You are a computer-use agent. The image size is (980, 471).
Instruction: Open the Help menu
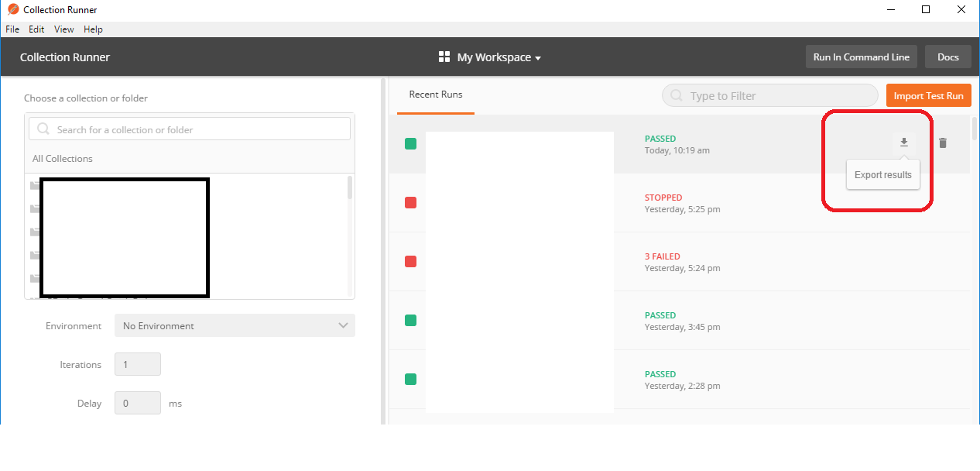pos(93,29)
